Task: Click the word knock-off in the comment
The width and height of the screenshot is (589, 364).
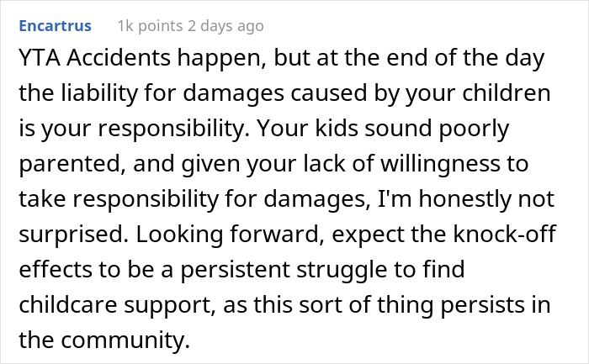Action: (x=505, y=235)
